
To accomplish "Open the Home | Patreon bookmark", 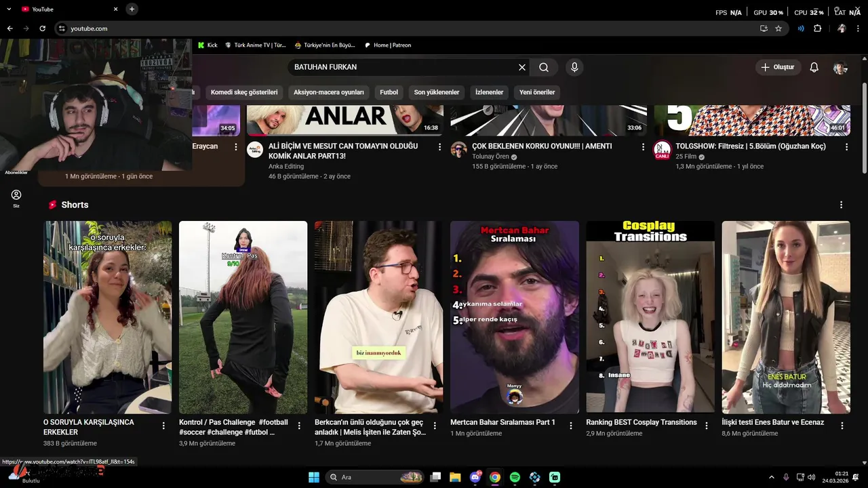I will pos(387,45).
